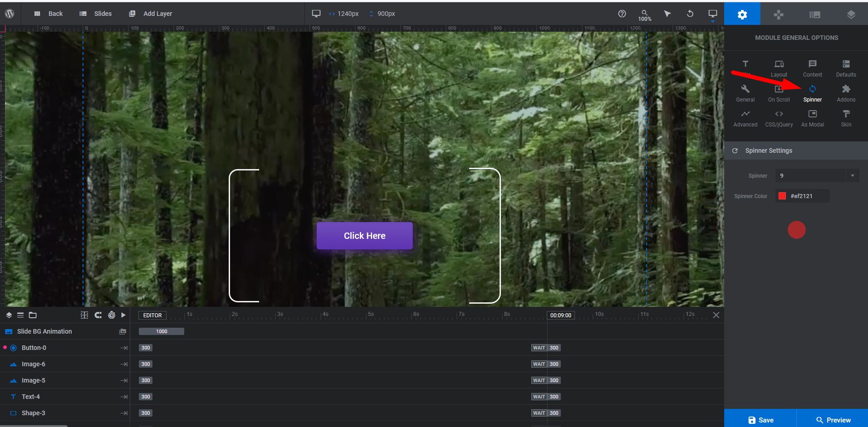The image size is (868, 427).
Task: Open the Defaults options section
Action: point(846,68)
